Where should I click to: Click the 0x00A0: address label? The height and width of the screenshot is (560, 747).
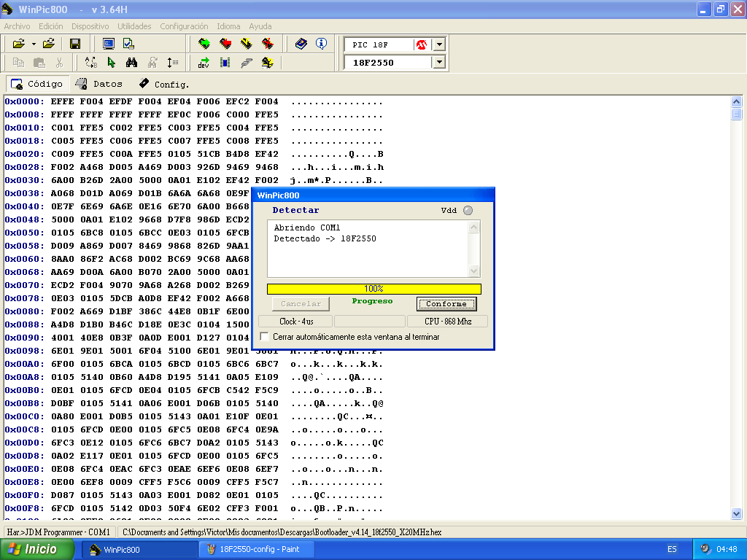[x=24, y=364]
